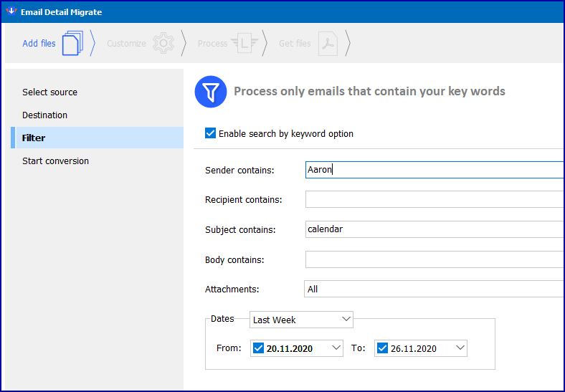Click the Get files step label
Image resolution: width=565 pixels, height=392 pixels.
point(295,44)
